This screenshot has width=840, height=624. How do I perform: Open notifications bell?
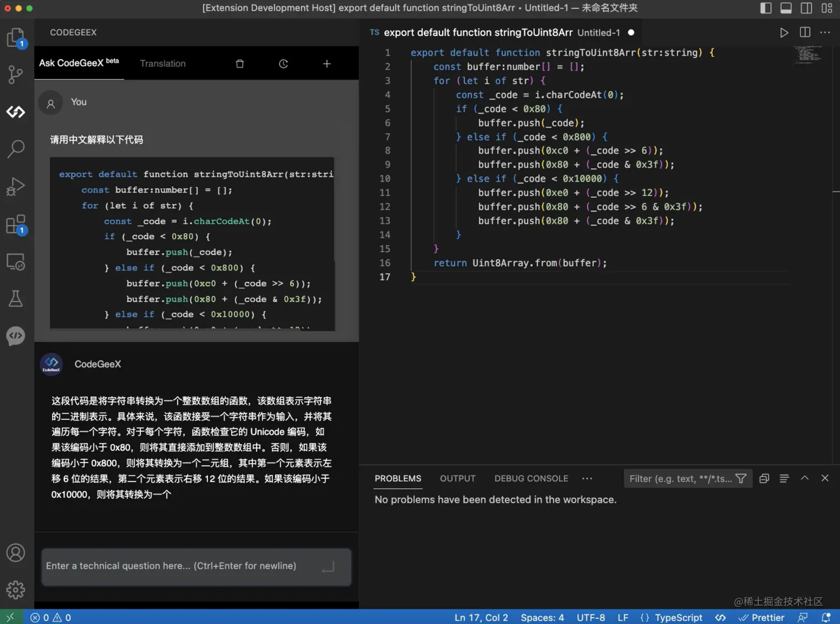point(826,617)
